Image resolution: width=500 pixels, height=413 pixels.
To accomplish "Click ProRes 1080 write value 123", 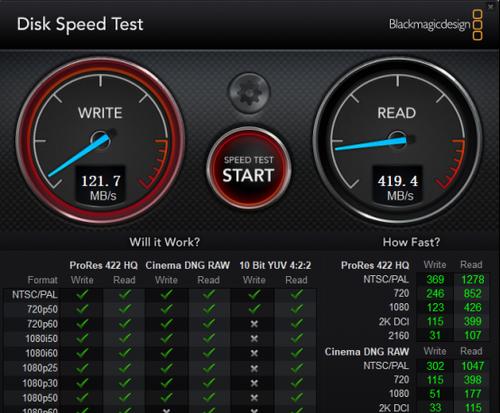I will (435, 307).
